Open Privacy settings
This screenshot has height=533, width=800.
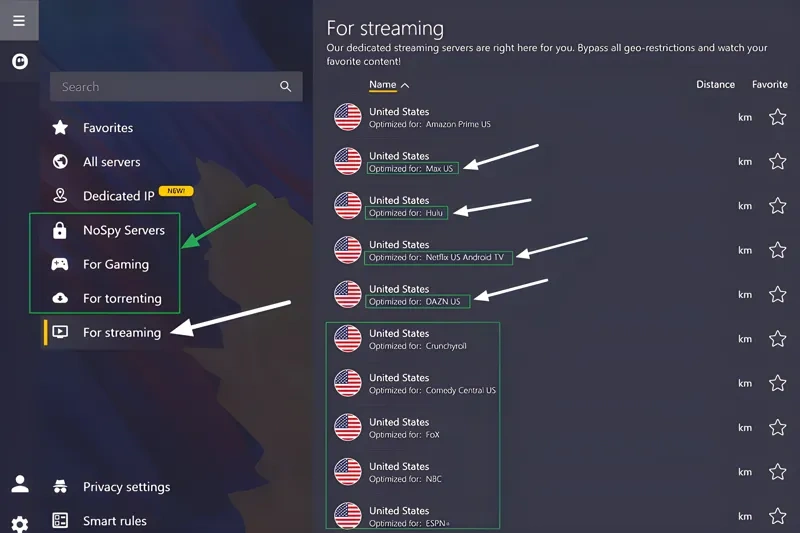click(x=126, y=487)
